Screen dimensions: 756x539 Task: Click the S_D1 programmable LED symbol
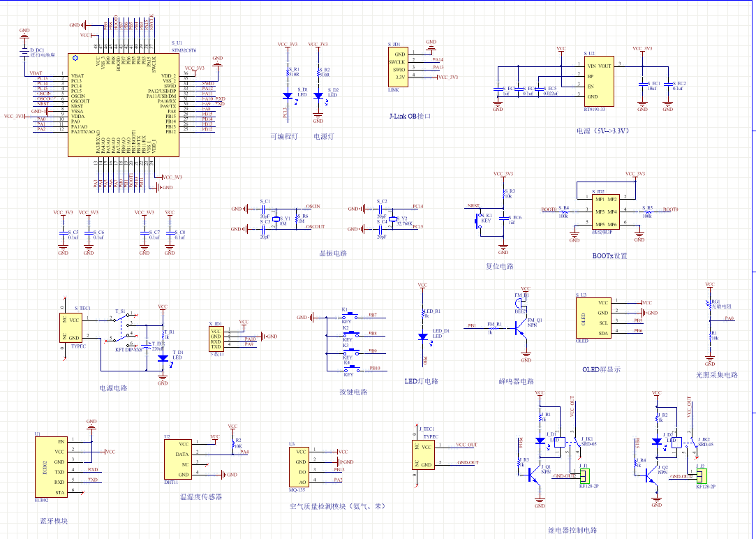coord(288,96)
